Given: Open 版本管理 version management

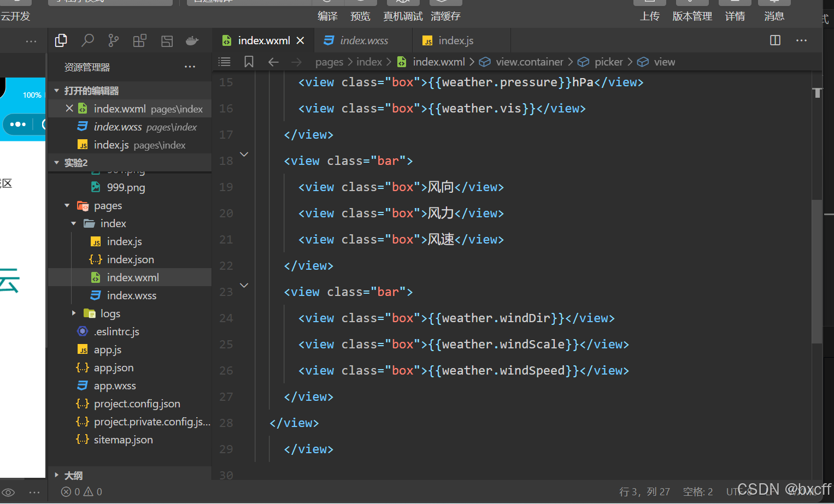Looking at the screenshot, I should pos(692,16).
